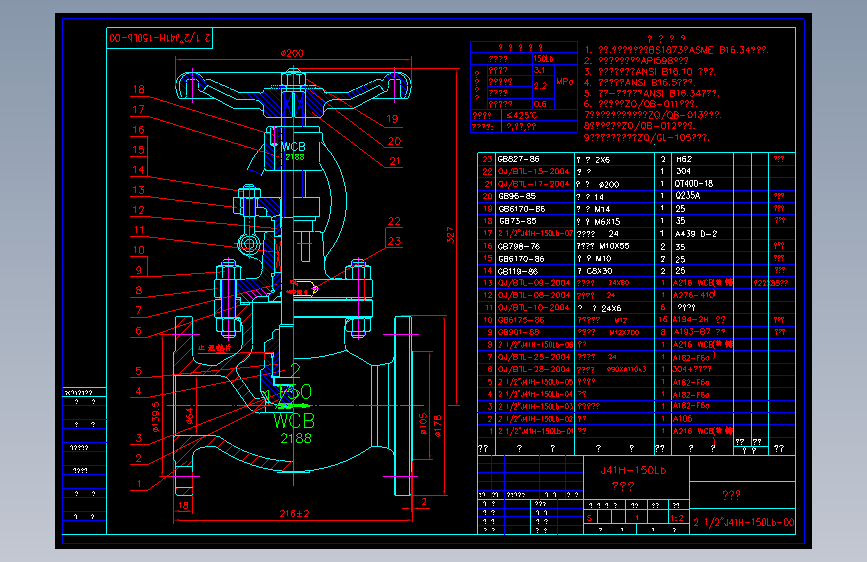Select pressure value 3.1 in spec table

coord(540,70)
